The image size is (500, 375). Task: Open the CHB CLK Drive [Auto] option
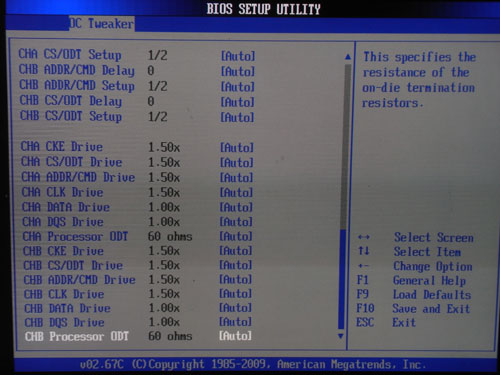tap(235, 294)
